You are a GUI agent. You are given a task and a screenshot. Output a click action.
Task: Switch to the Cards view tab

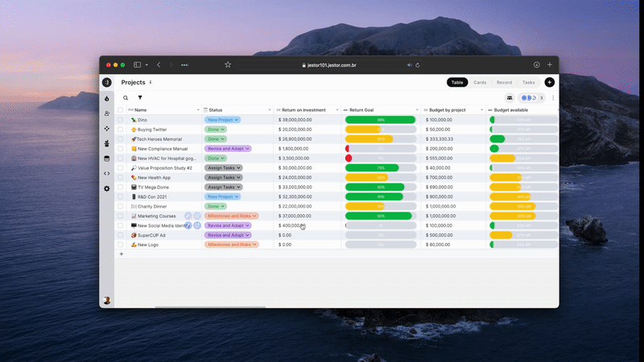point(480,83)
